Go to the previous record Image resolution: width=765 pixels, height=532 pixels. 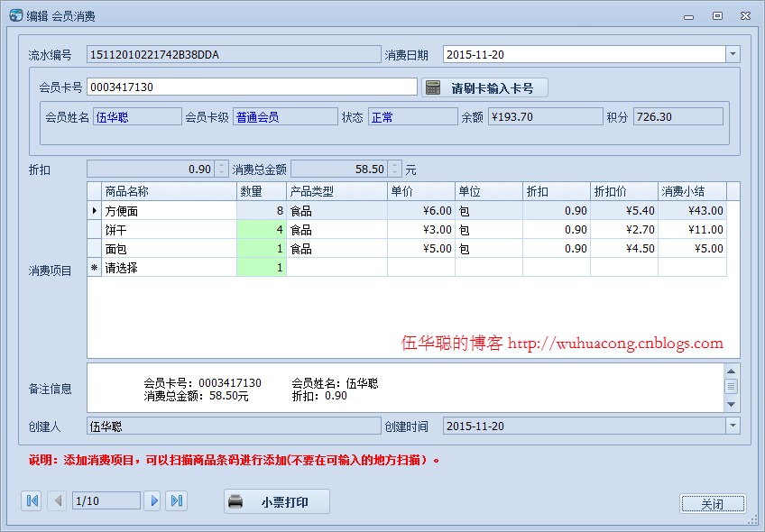tap(57, 500)
